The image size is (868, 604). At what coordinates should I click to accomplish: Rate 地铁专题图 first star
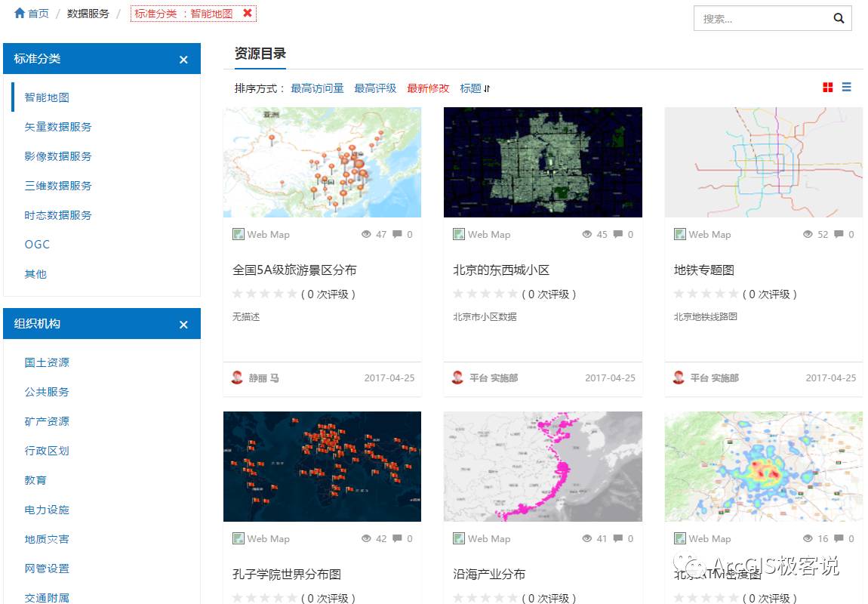click(679, 294)
